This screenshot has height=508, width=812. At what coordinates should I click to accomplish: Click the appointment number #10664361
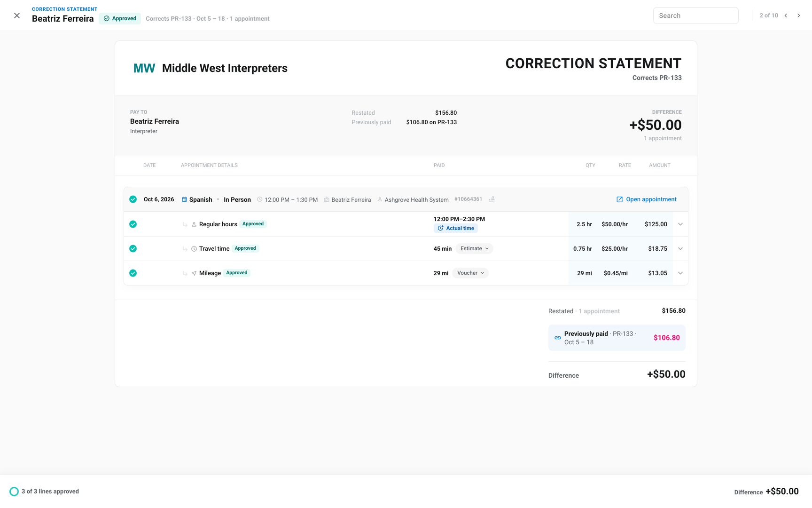[468, 199]
